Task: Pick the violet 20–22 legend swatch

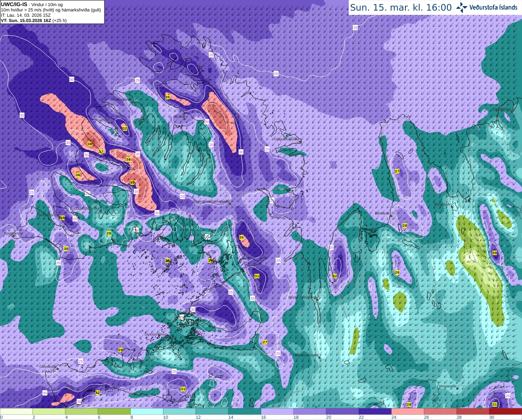Action: pos(343,411)
